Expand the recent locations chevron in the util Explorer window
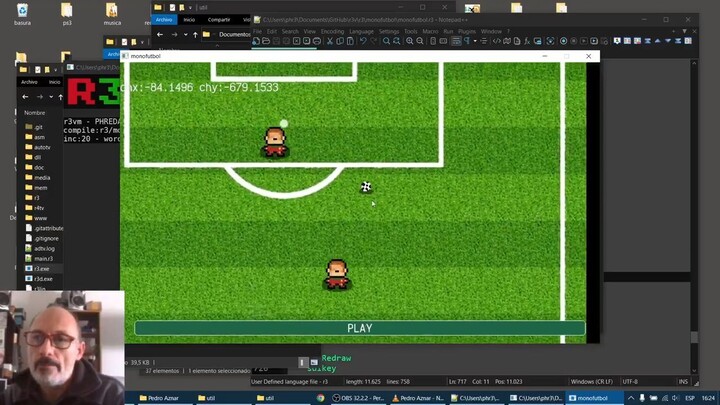 tap(186, 34)
